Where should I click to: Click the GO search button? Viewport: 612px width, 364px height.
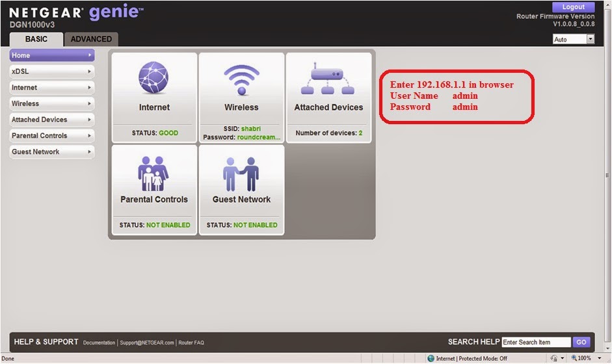click(581, 342)
